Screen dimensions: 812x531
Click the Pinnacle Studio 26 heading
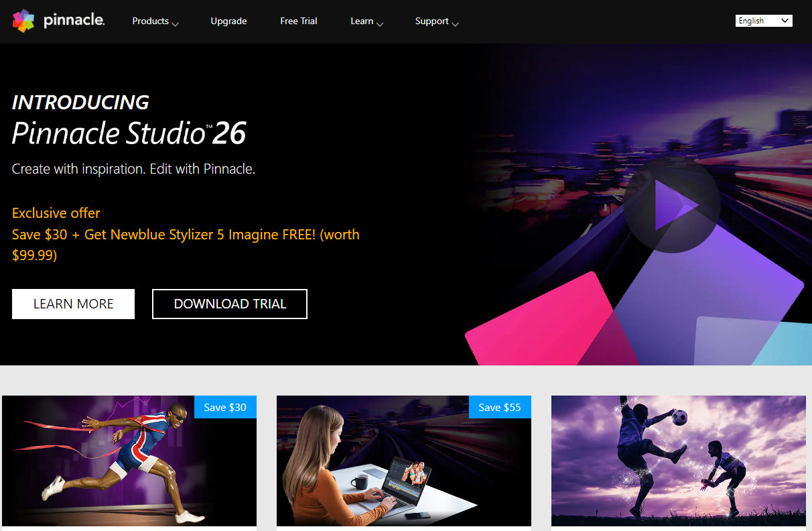tap(129, 133)
